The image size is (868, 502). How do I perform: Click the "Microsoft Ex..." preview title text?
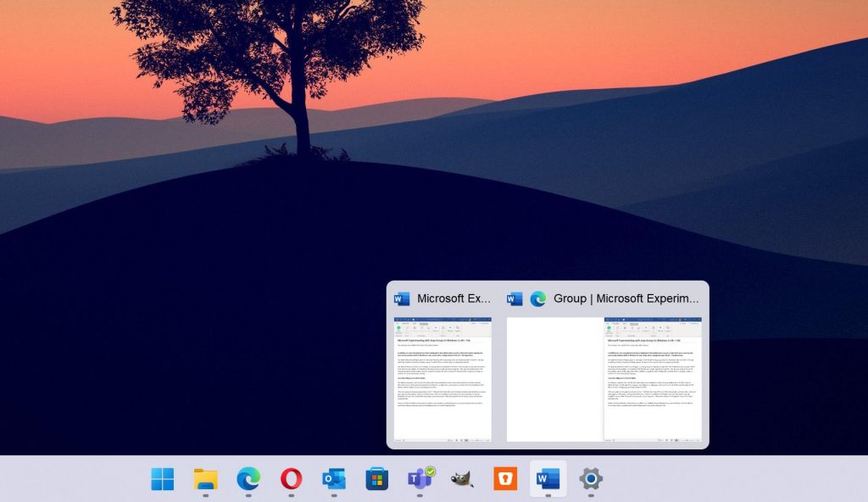pos(453,298)
